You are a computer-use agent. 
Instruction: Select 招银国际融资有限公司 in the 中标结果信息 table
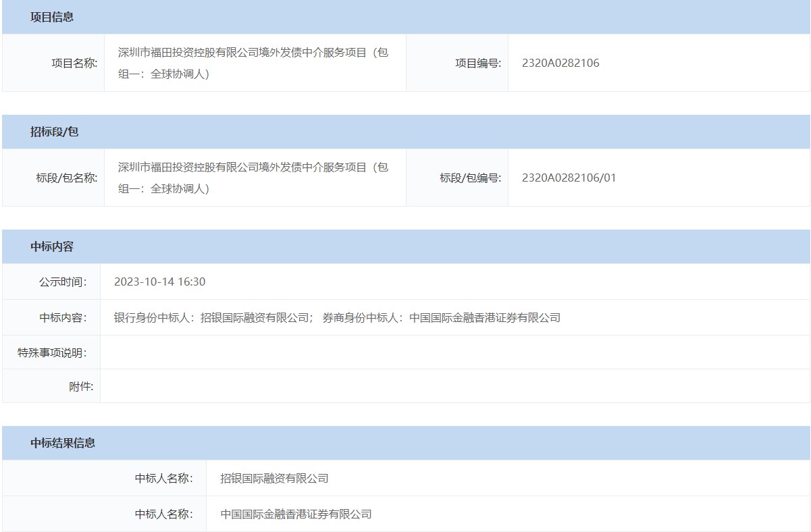(x=274, y=479)
